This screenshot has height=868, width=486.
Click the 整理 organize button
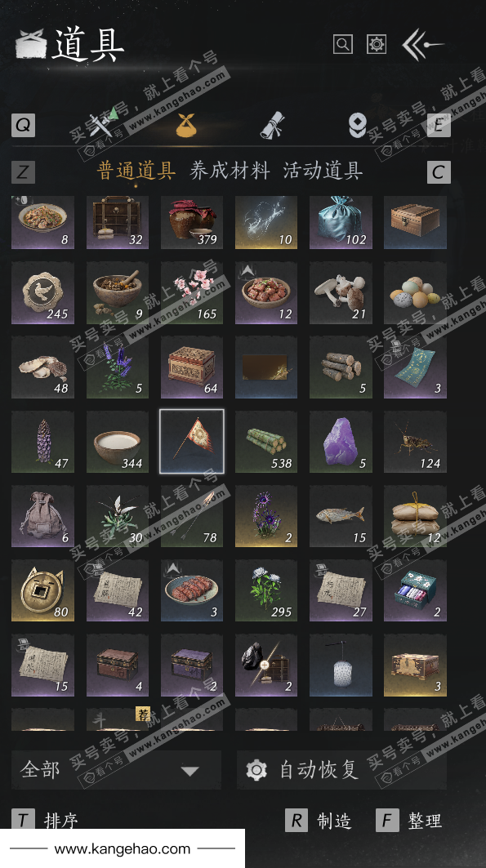409,821
